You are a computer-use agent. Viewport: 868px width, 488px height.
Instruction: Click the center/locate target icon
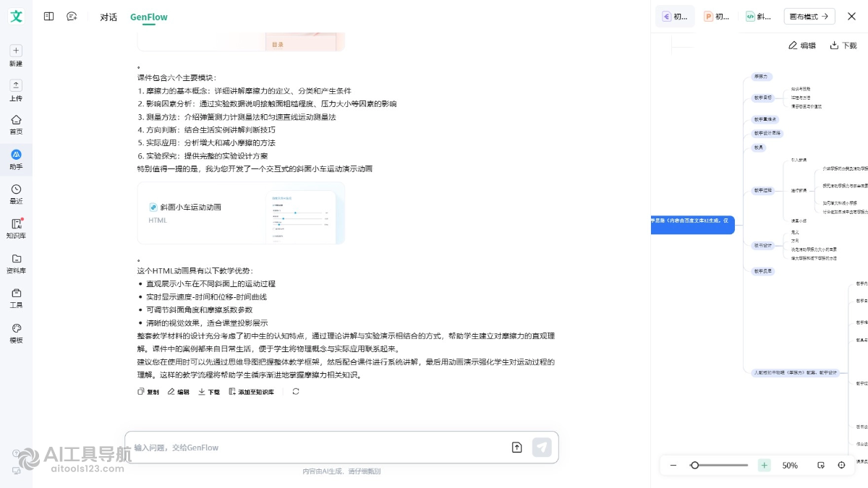tap(841, 466)
